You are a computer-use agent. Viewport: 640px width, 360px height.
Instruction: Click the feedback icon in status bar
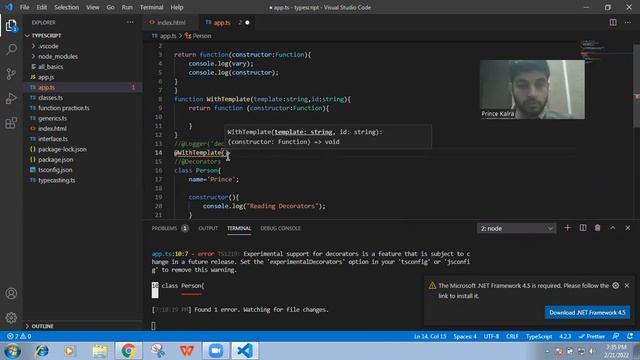[x=616, y=336]
